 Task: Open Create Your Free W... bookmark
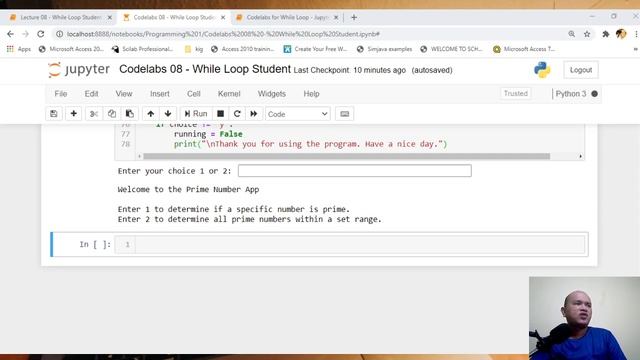click(x=316, y=49)
